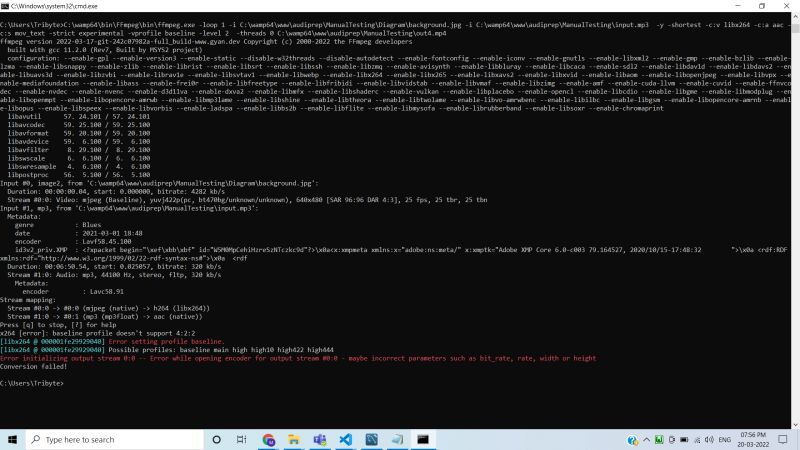Open the Windows Start menu

pos(12,439)
